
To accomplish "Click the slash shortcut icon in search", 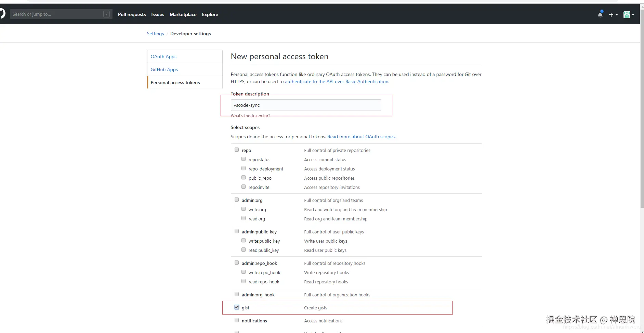I will [106, 14].
